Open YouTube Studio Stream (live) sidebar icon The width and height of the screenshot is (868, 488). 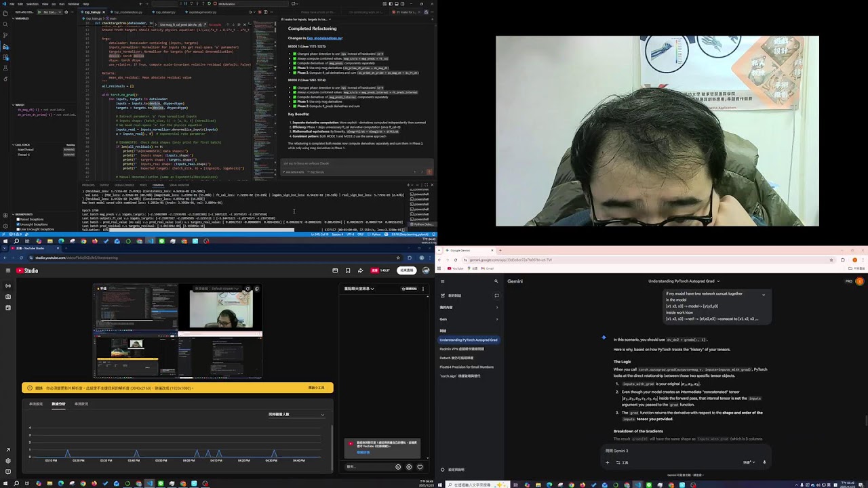(8, 285)
